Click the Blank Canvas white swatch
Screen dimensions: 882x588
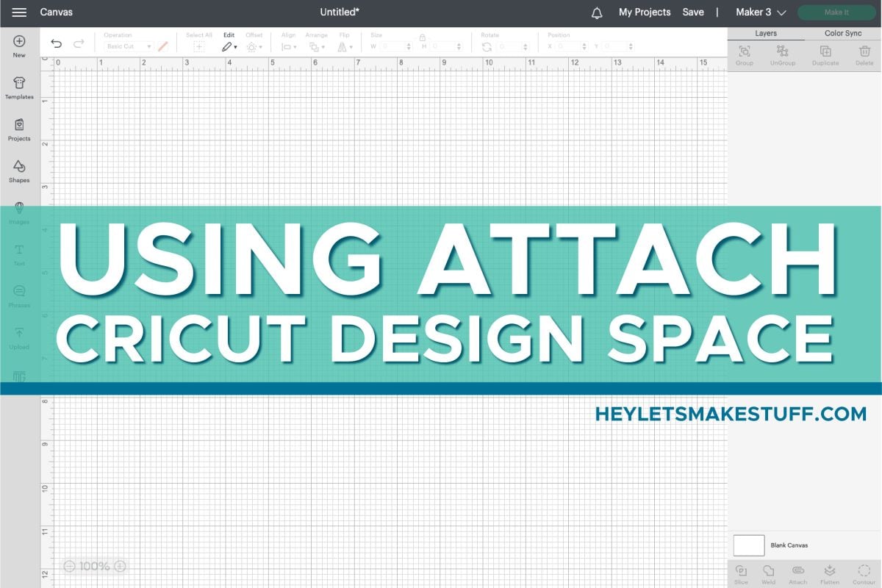[749, 545]
